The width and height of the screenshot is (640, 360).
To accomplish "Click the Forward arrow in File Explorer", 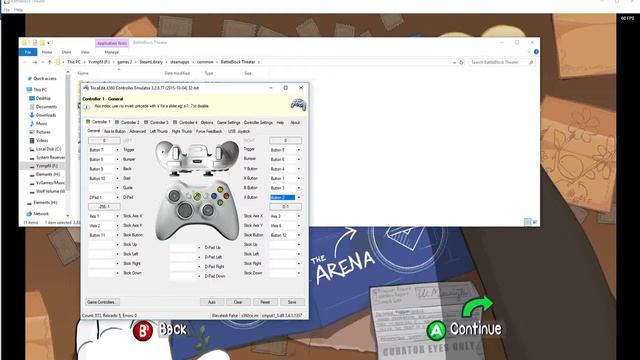I will click(x=35, y=62).
